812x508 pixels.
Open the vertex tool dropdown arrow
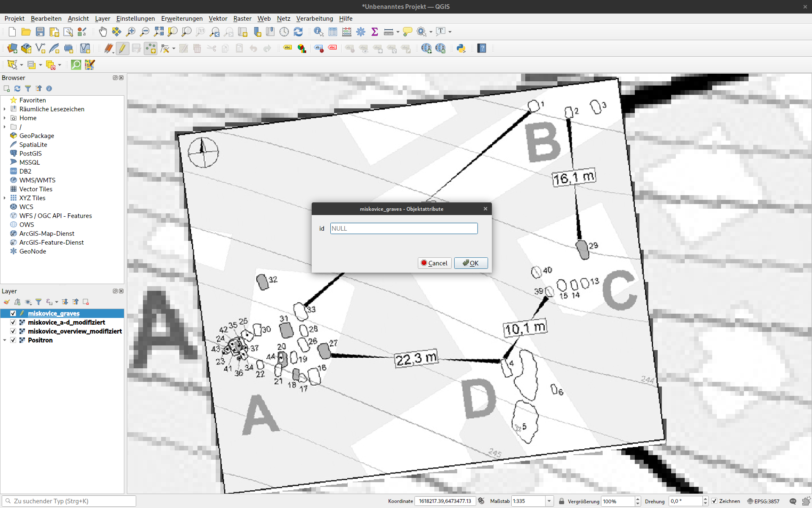[174, 48]
